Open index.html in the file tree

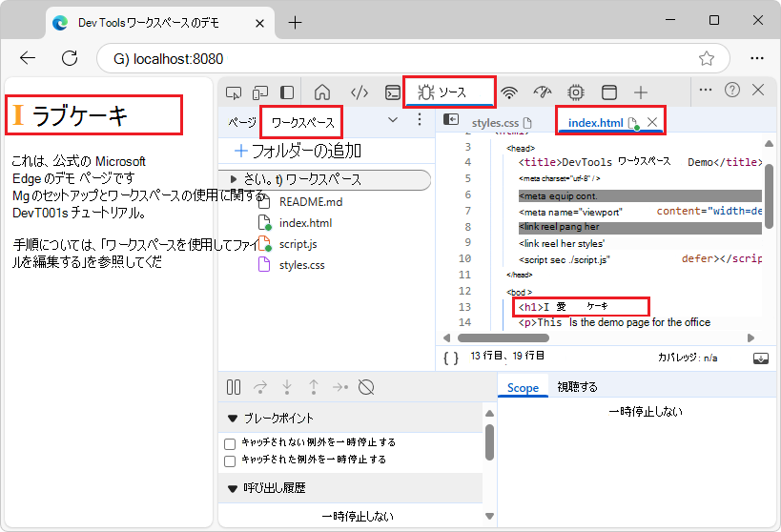pyautogui.click(x=305, y=223)
